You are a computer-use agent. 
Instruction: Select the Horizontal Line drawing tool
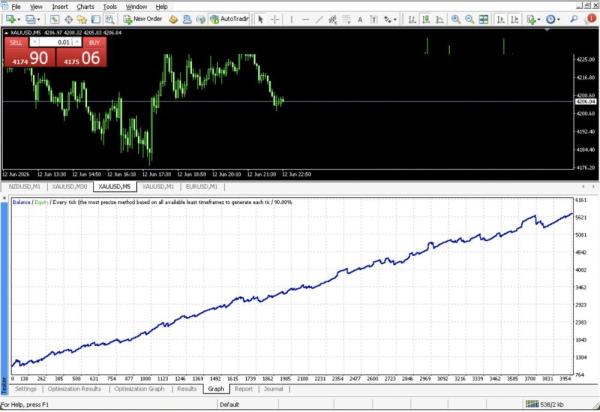[x=305, y=19]
